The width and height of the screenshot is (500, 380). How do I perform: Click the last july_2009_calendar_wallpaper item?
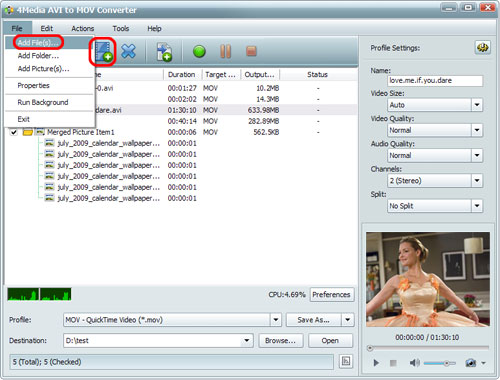coord(108,198)
